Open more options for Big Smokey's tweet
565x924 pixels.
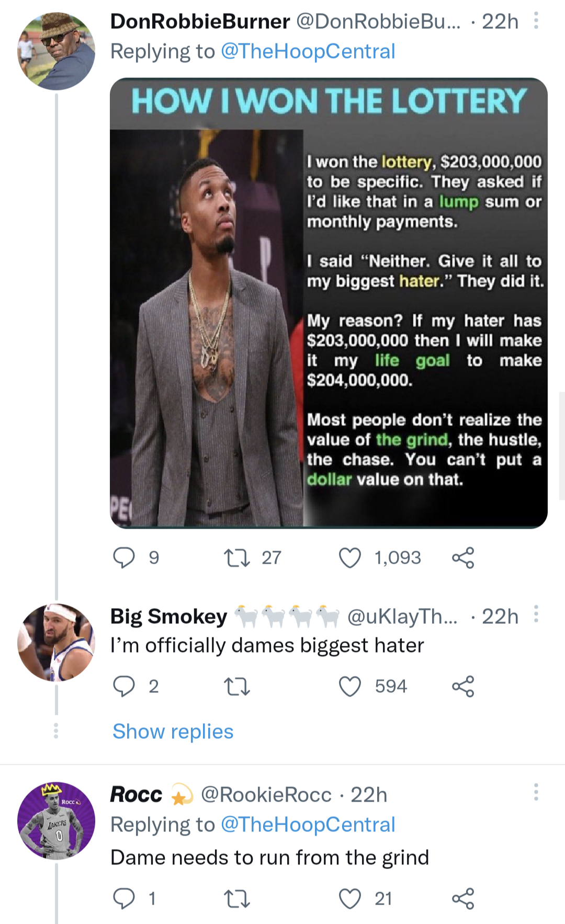coord(536,614)
